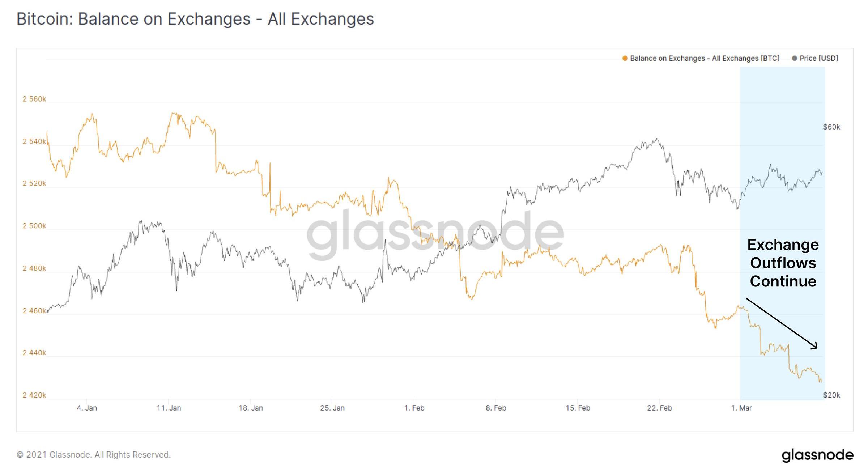This screenshot has width=868, height=467.
Task: Click the 22. Feb x-axis tick label
Action: click(659, 408)
